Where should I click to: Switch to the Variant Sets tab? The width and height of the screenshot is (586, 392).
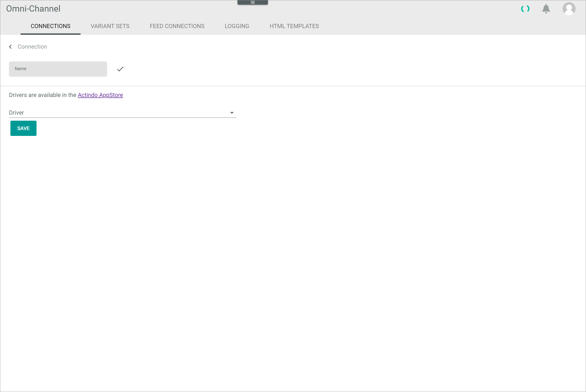click(x=110, y=26)
